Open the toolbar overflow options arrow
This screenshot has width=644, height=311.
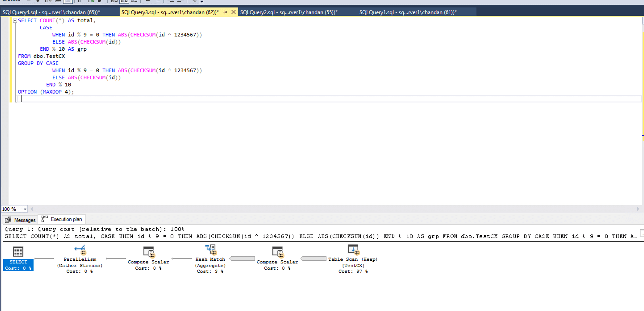(202, 2)
